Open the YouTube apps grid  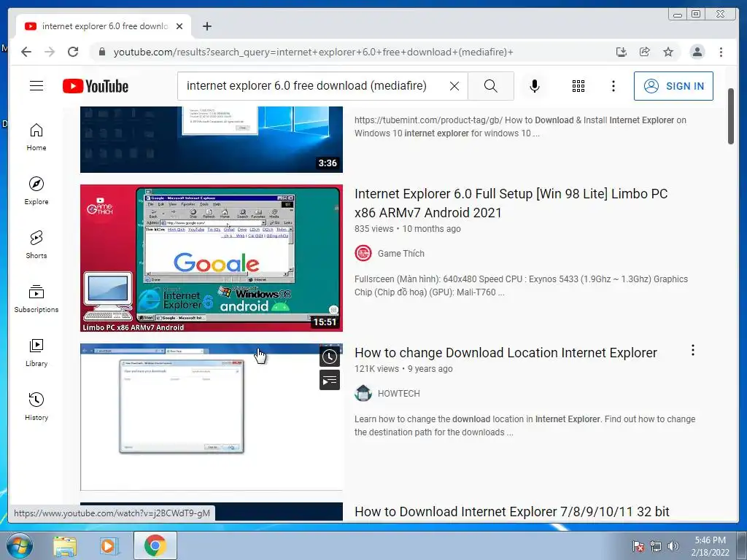pyautogui.click(x=578, y=86)
